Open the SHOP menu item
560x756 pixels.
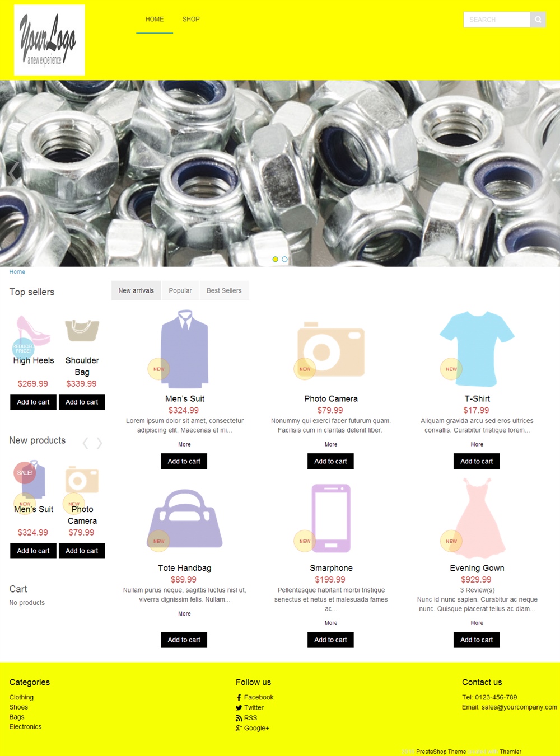tap(191, 19)
